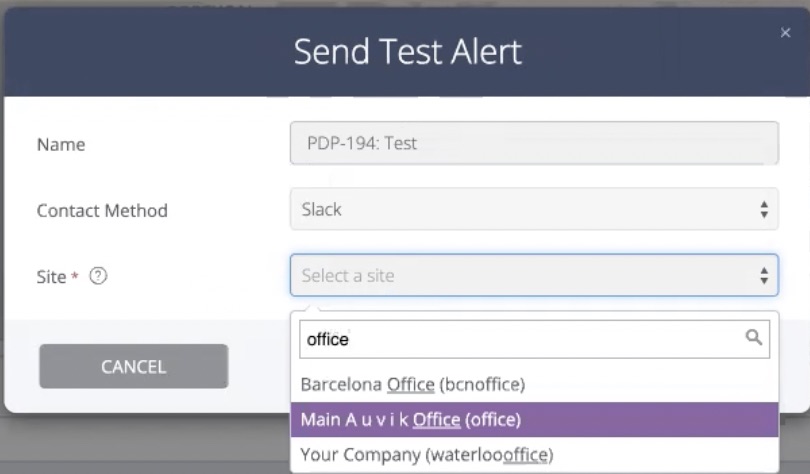Click the Name label
810x474 pixels.
pos(61,145)
